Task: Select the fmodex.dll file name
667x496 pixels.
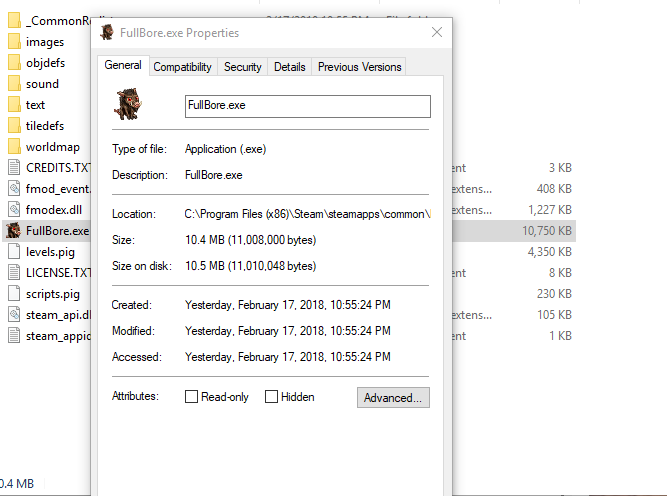Action: (54, 210)
